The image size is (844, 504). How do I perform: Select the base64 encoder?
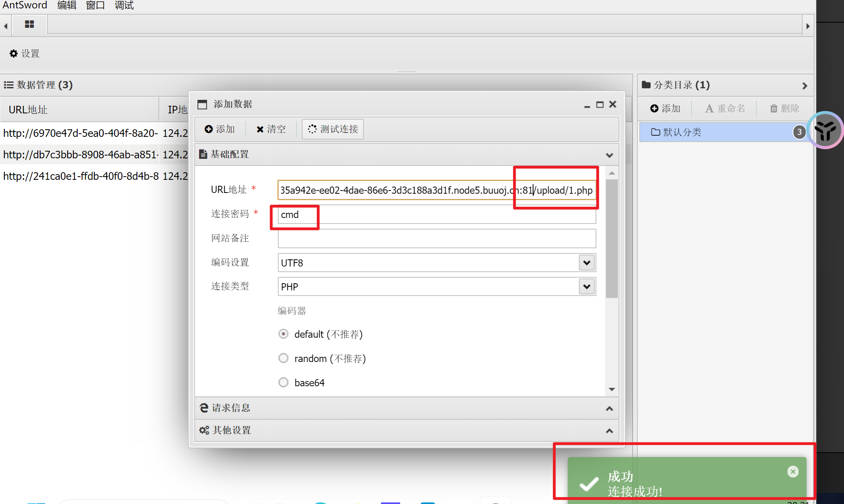283,382
